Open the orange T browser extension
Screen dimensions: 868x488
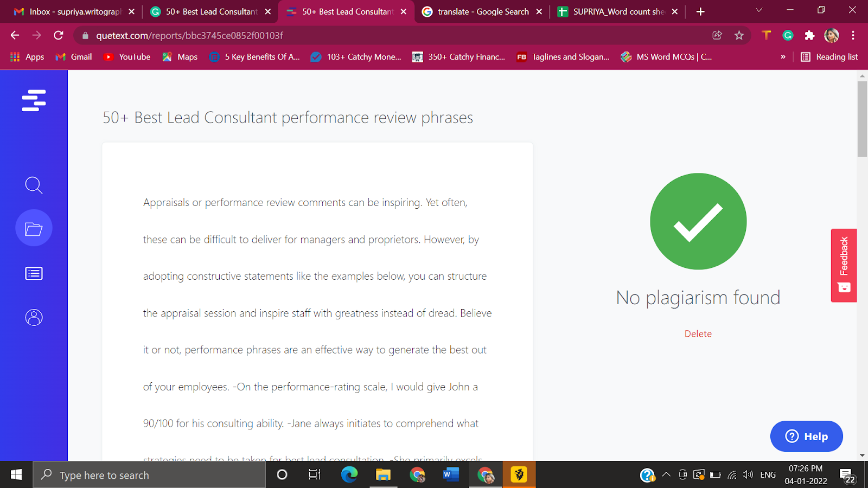767,35
